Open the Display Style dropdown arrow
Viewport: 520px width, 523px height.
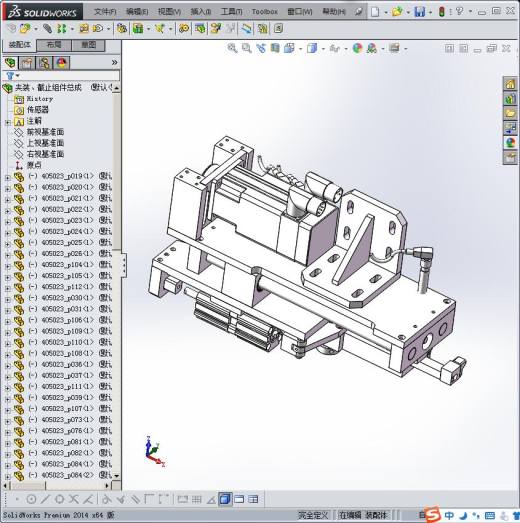click(323, 49)
